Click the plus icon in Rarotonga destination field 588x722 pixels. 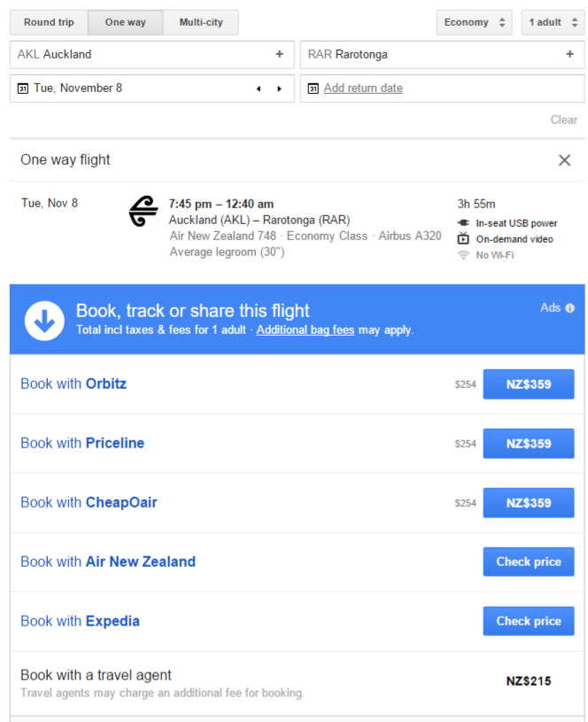click(569, 54)
